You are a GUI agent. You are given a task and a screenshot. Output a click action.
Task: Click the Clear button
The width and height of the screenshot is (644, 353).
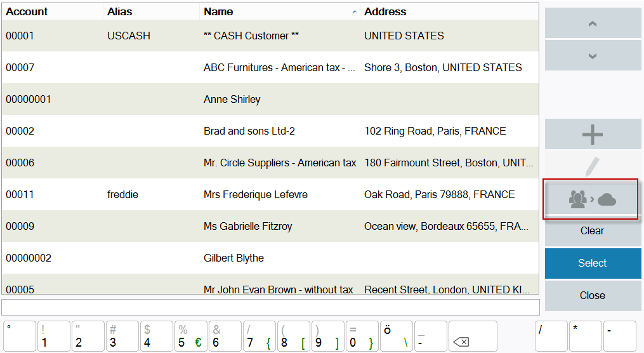coord(593,230)
